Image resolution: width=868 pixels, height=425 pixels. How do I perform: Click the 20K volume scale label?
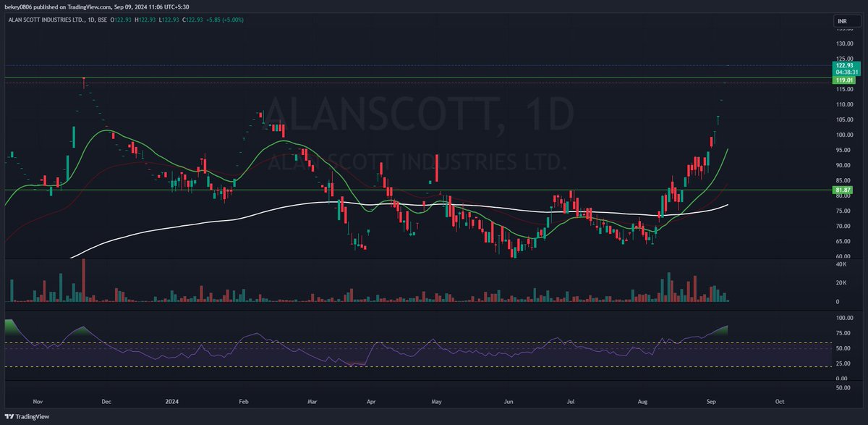[x=840, y=282]
